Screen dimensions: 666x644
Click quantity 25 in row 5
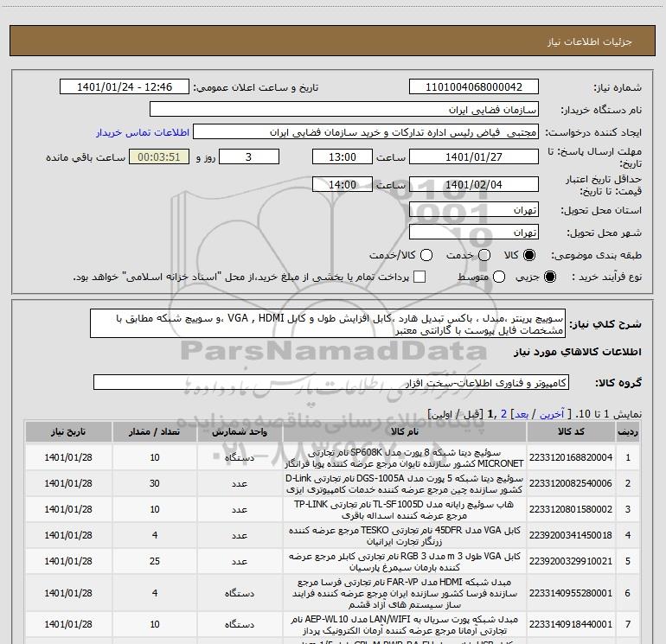point(155,561)
